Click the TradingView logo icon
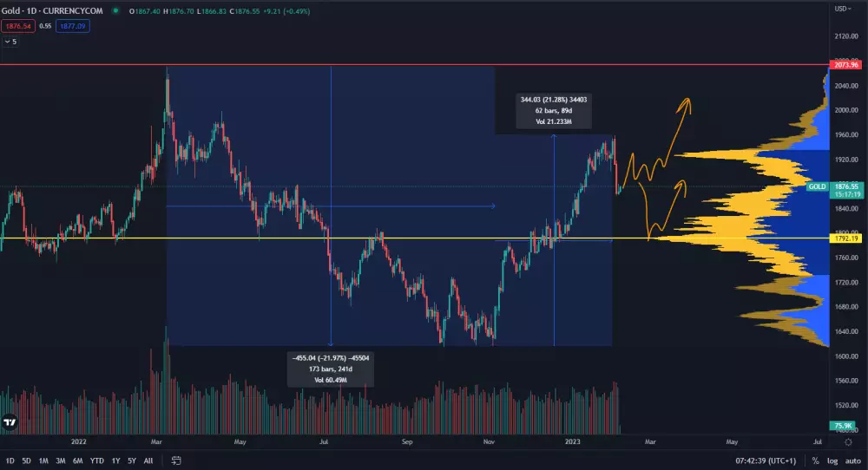This screenshot has height=470, width=868. [x=10, y=423]
